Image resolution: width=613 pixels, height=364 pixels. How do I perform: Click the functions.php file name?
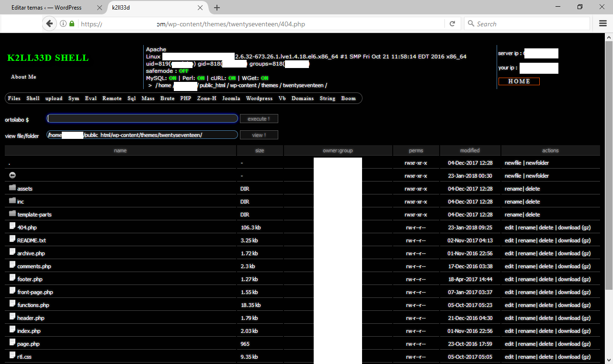coord(33,305)
